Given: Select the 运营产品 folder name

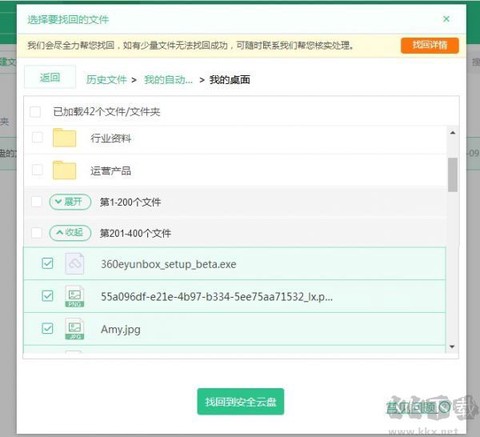Looking at the screenshot, I should 111,171.
